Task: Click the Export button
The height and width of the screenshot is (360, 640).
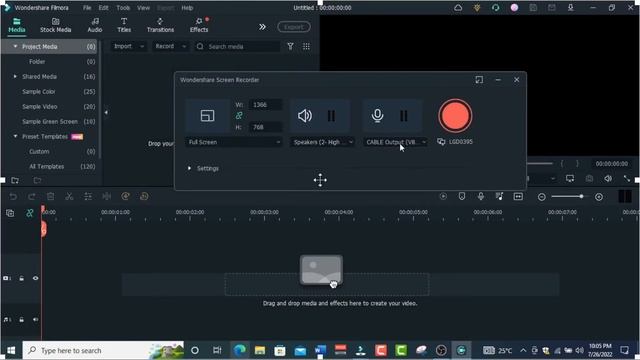Action: [294, 27]
